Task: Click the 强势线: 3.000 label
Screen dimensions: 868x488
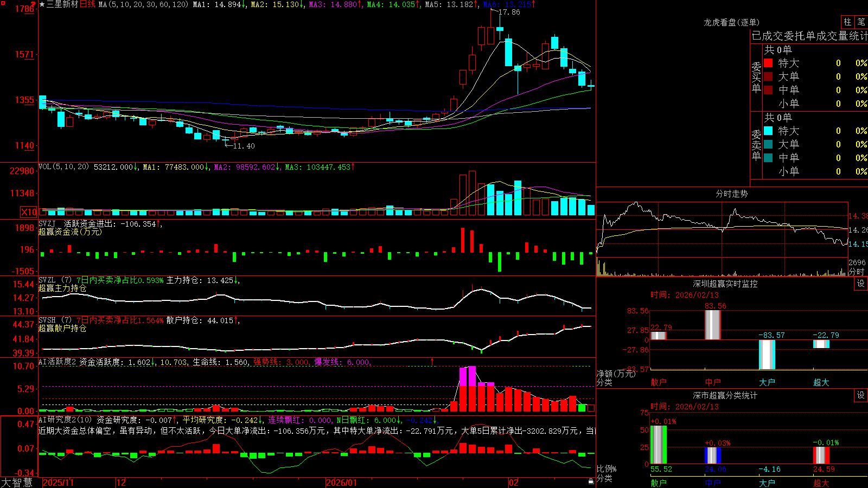Action: tap(281, 362)
